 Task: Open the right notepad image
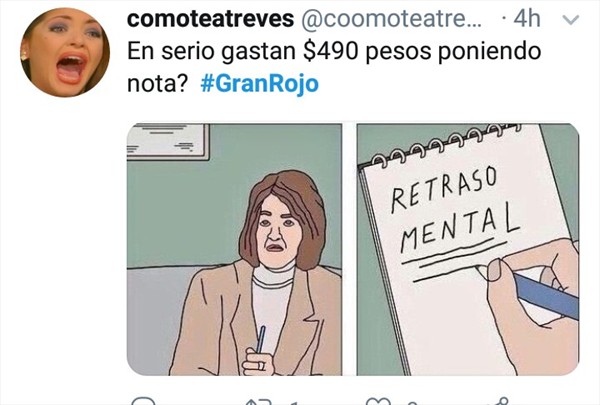(468, 250)
